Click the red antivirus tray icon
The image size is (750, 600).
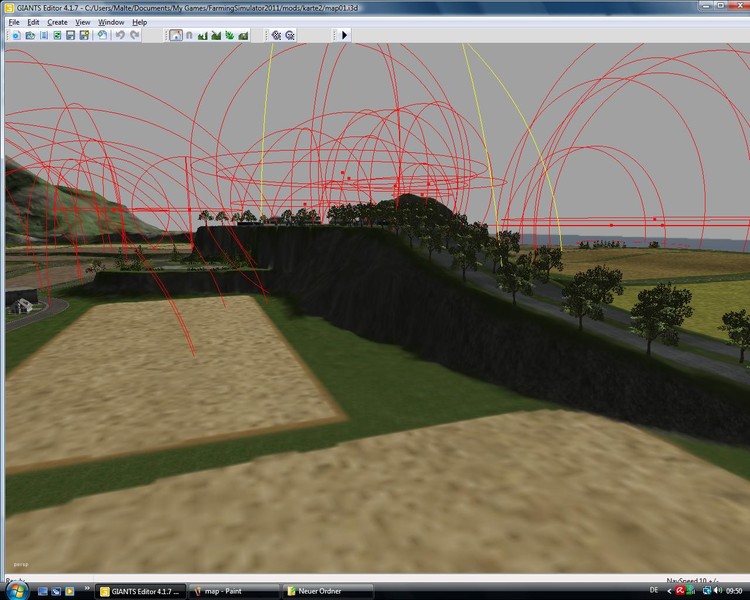680,591
